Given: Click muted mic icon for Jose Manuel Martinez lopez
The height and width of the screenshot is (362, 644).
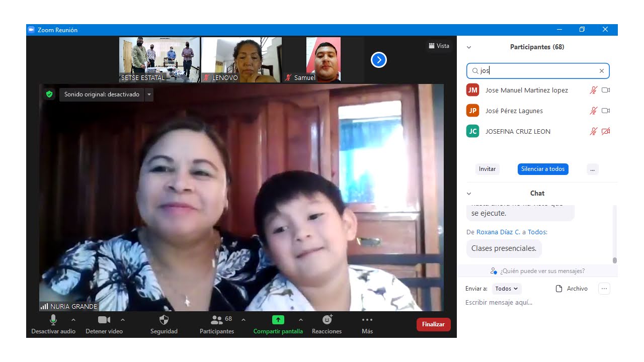Looking at the screenshot, I should point(594,90).
